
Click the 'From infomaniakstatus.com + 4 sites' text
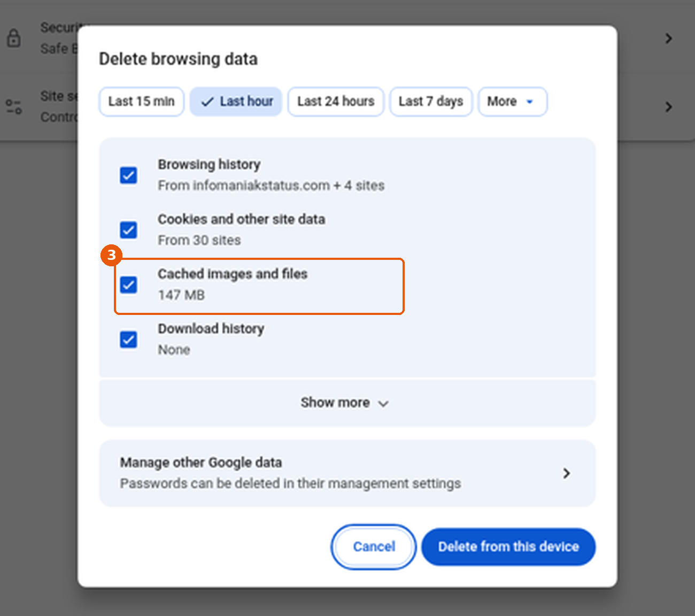point(271,186)
